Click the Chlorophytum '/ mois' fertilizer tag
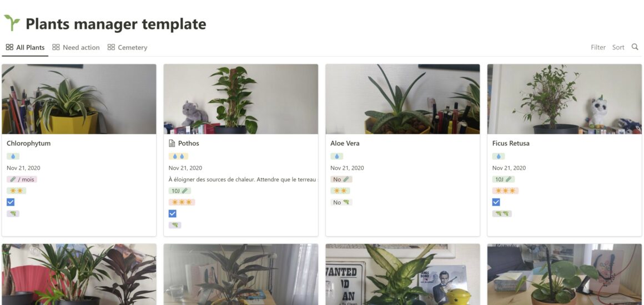Viewport: 644px width, 305px height. pos(22,179)
